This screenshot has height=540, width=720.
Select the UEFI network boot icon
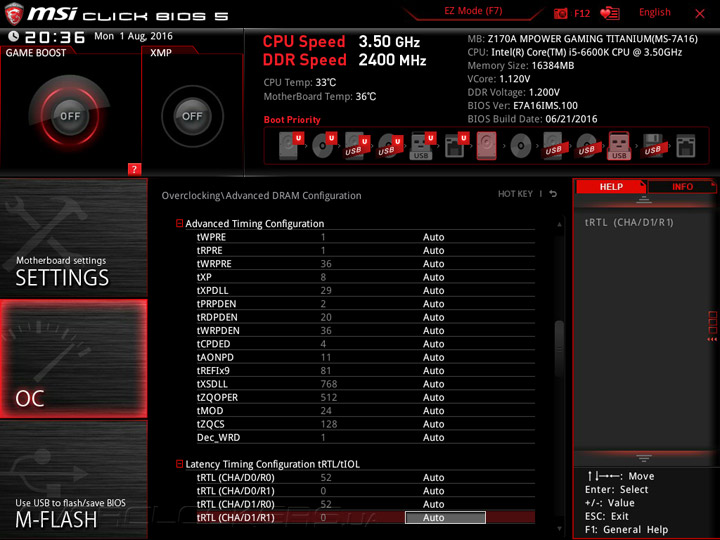[x=456, y=146]
